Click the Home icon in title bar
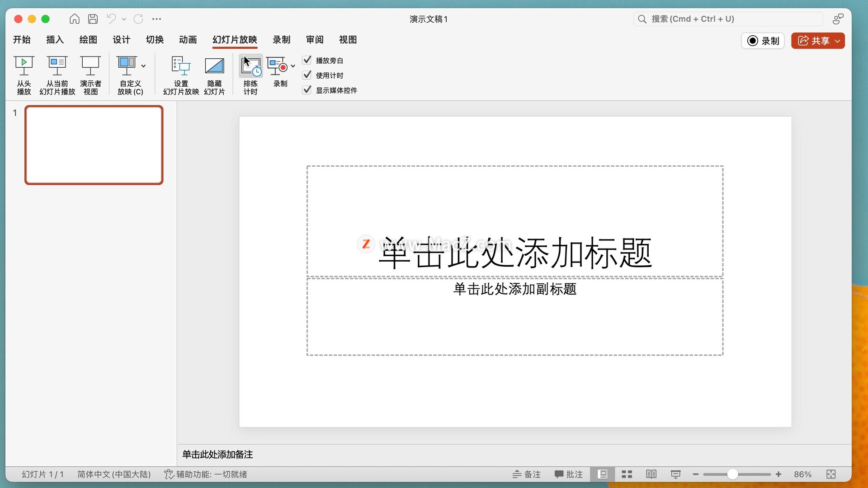Image resolution: width=868 pixels, height=488 pixels. [75, 19]
